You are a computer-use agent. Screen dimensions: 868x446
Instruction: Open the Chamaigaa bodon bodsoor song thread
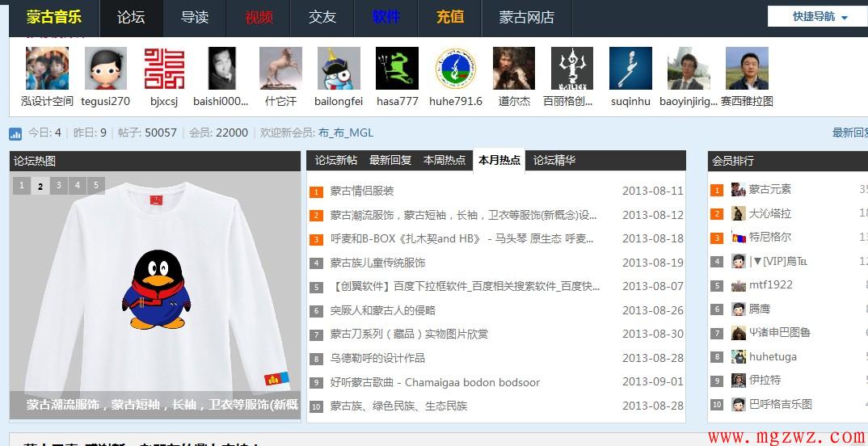pos(435,382)
